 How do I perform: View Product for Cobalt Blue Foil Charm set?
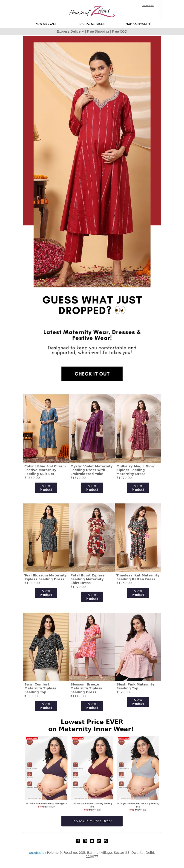(x=46, y=488)
